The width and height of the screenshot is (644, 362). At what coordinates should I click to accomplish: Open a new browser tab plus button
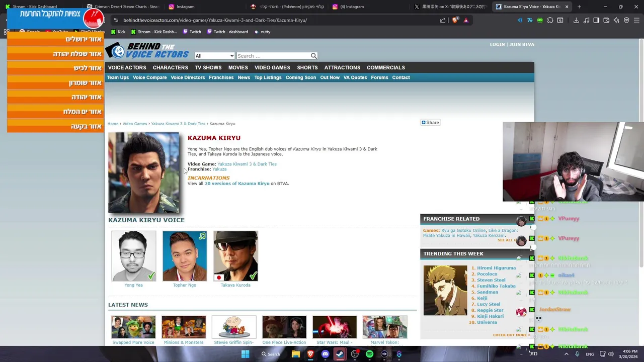pos(579,7)
